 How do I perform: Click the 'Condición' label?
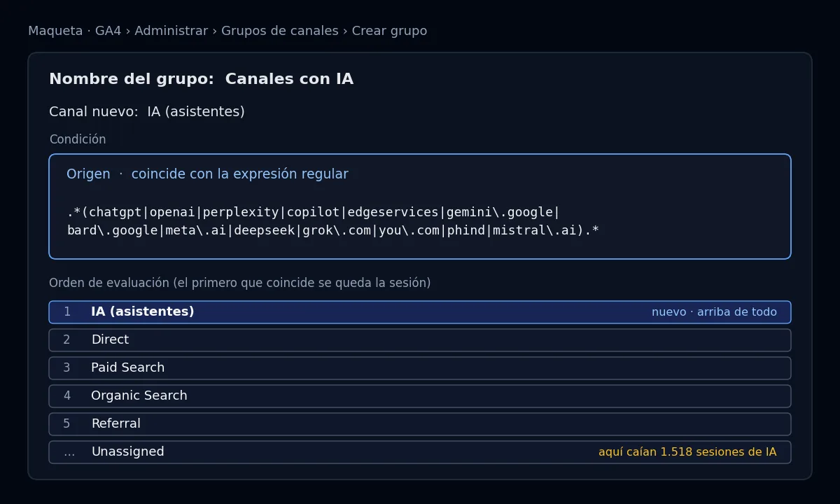(x=78, y=139)
